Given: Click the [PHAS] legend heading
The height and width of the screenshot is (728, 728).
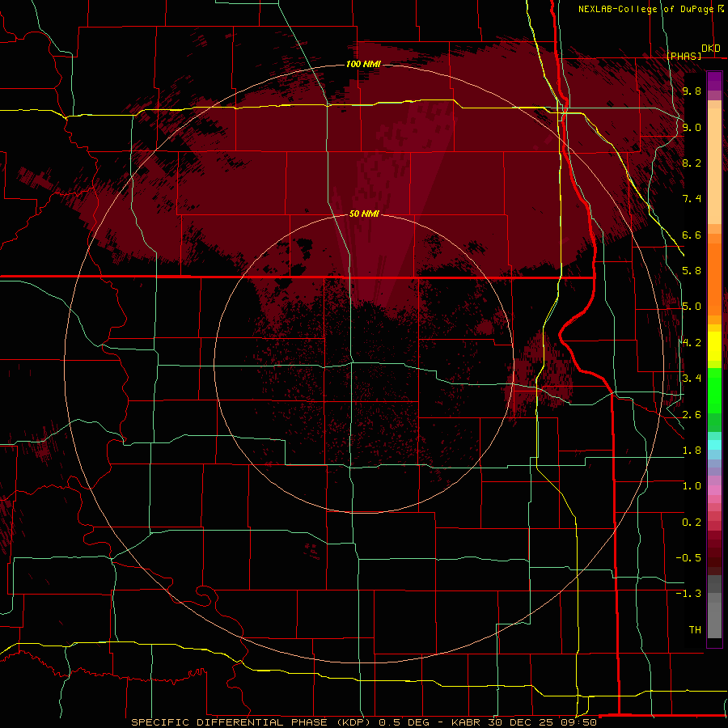Looking at the screenshot, I should (x=684, y=56).
